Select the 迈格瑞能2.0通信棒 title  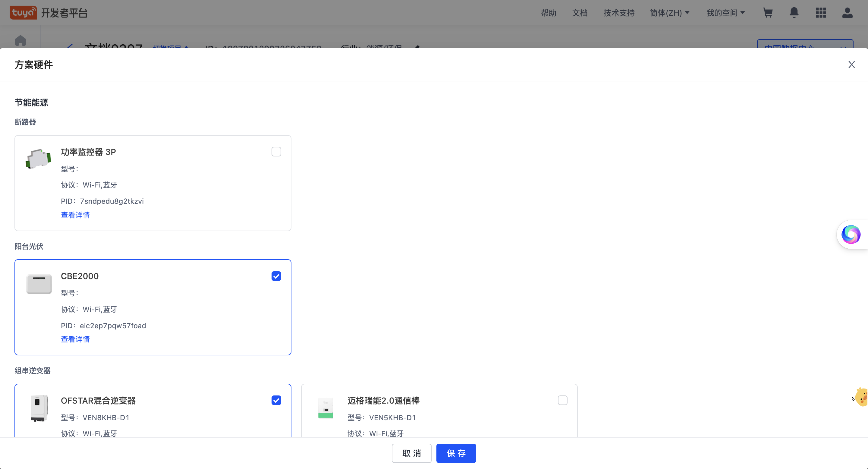(383, 401)
